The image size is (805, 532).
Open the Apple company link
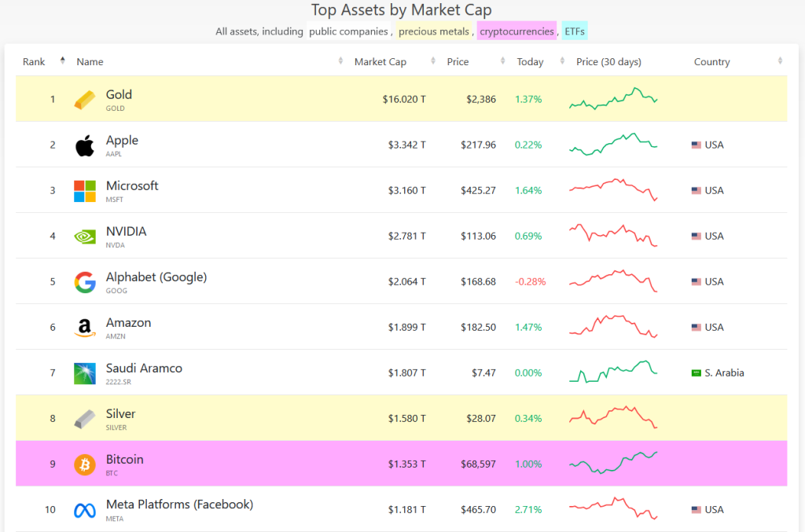122,141
